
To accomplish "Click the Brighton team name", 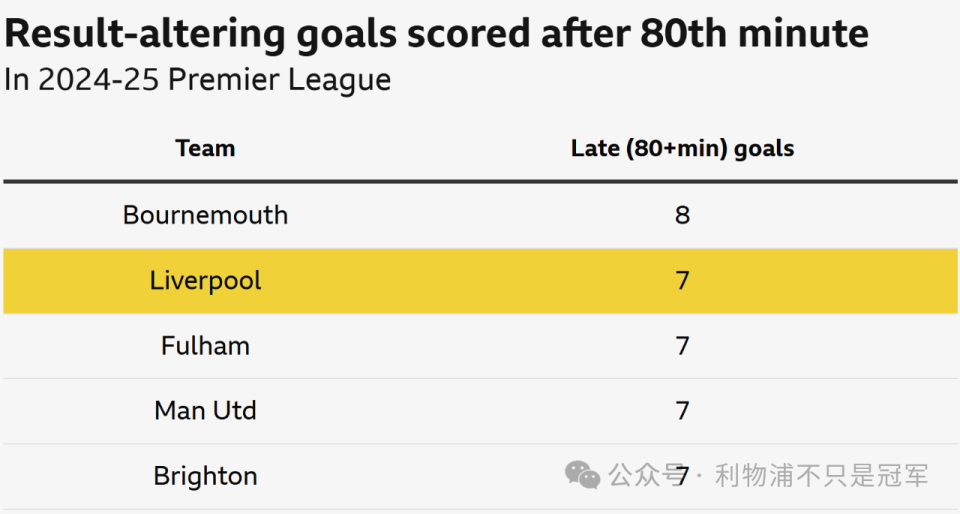I will coord(205,476).
